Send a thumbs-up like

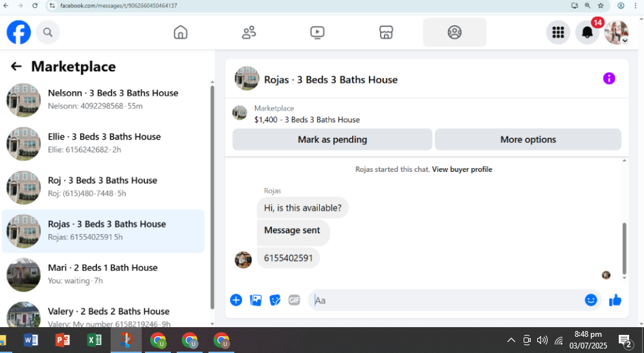(615, 300)
